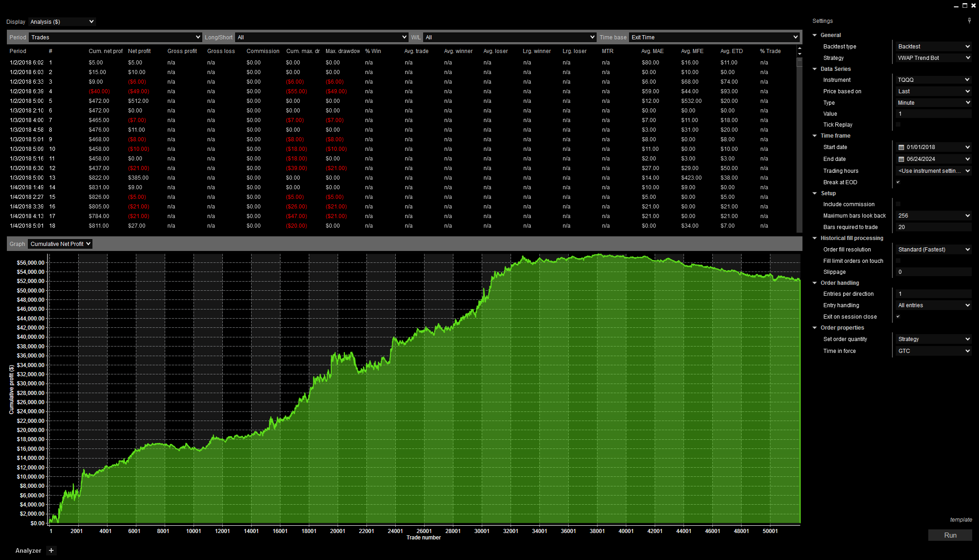
Task: Pin the Settings panel with the pin icon
Action: click(x=969, y=21)
